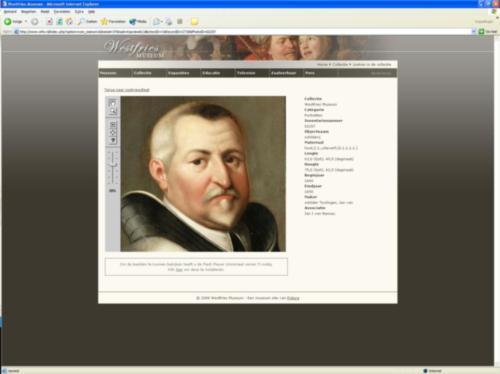This screenshot has height=374, width=500.
Task: Open the Media toolbar button
Action: (x=138, y=22)
